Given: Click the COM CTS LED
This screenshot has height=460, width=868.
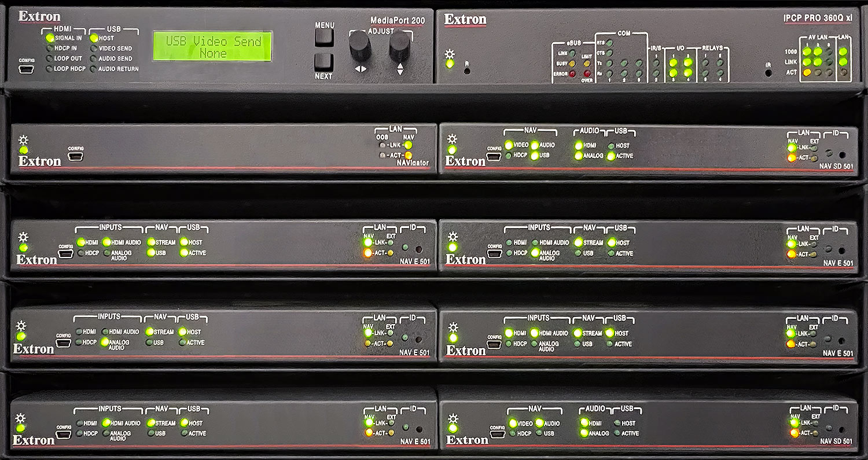Looking at the screenshot, I should click(x=610, y=53).
